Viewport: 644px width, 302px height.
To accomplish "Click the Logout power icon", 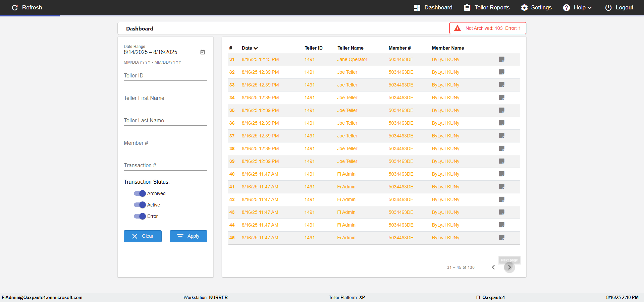I will (x=608, y=7).
